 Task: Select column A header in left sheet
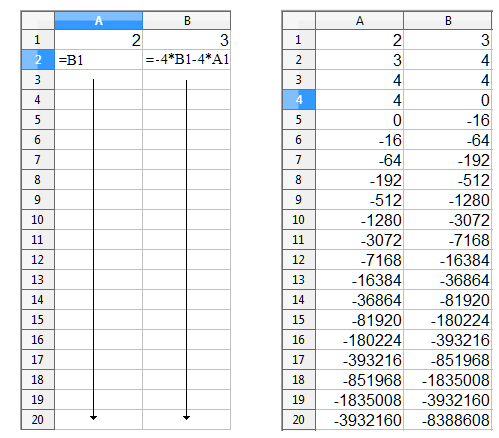click(x=98, y=21)
